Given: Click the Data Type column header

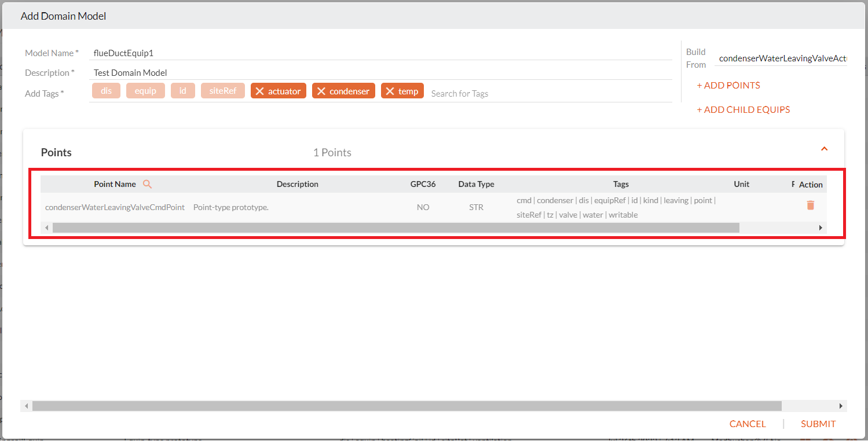Looking at the screenshot, I should click(476, 184).
